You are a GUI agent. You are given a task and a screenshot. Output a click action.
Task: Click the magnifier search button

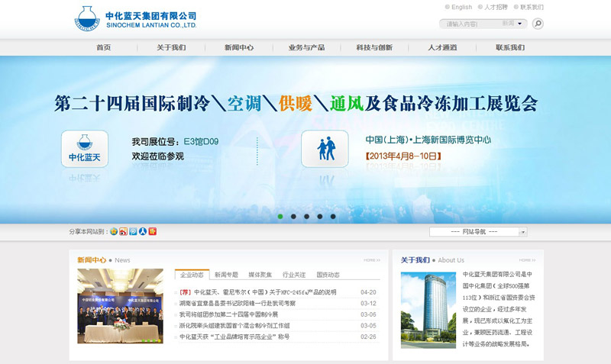pos(538,24)
